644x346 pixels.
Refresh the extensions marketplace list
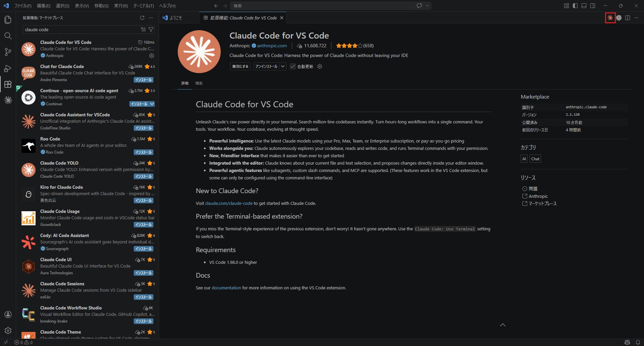tap(142, 18)
